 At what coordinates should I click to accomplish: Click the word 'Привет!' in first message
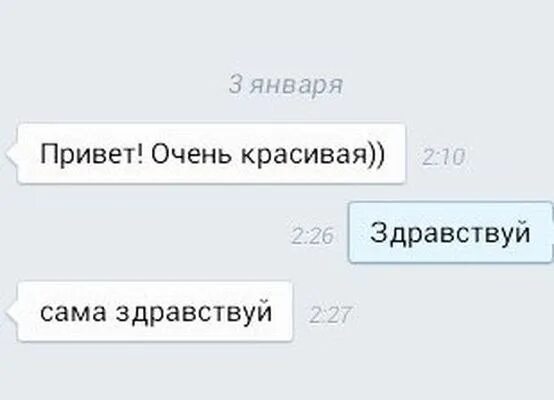[x=92, y=154]
